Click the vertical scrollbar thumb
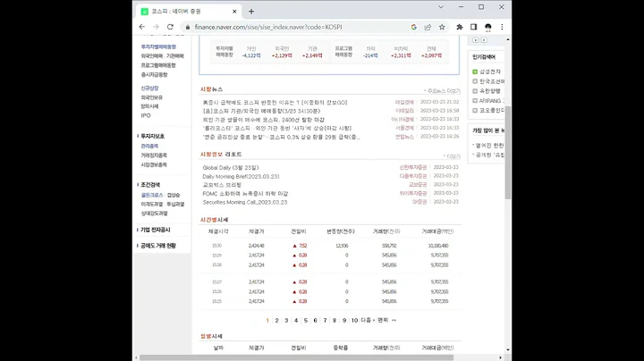 click(508, 153)
